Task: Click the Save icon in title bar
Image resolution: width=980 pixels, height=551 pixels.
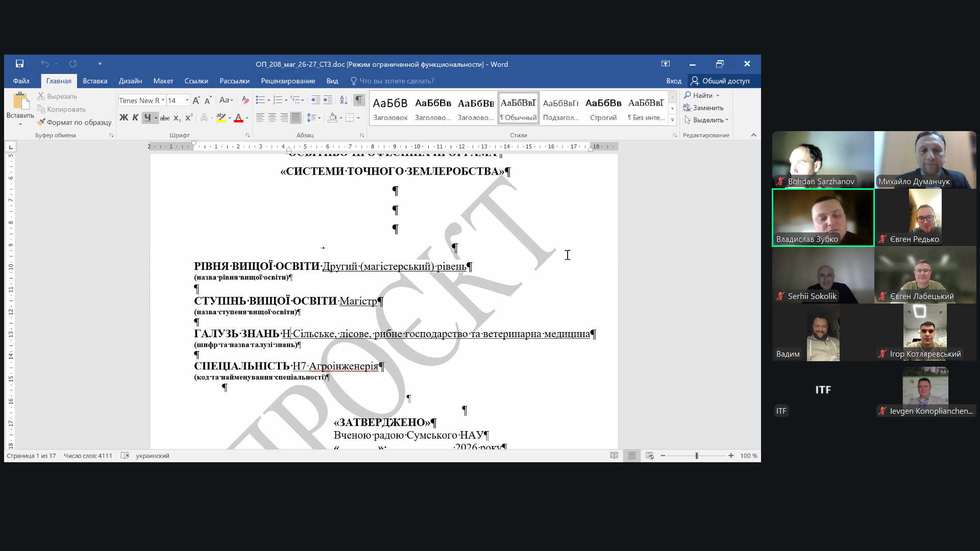Action: tap(19, 64)
